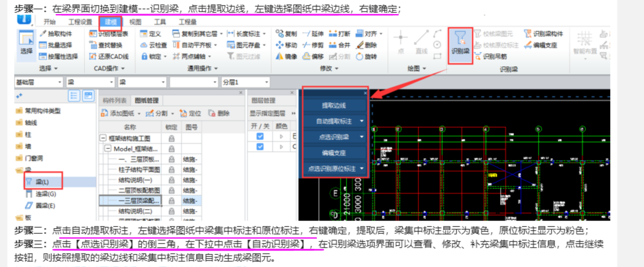Toggle lock for 框架结构施工图 row

[x=172, y=138]
